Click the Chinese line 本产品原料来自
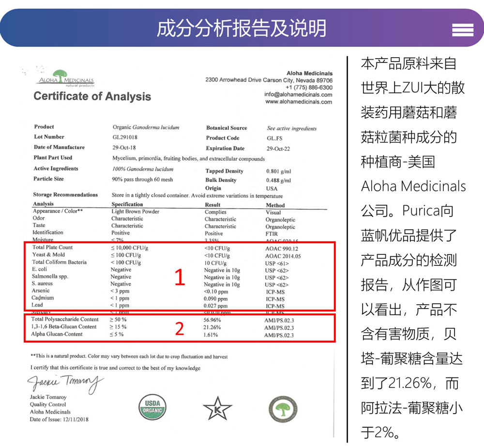 tap(408, 64)
